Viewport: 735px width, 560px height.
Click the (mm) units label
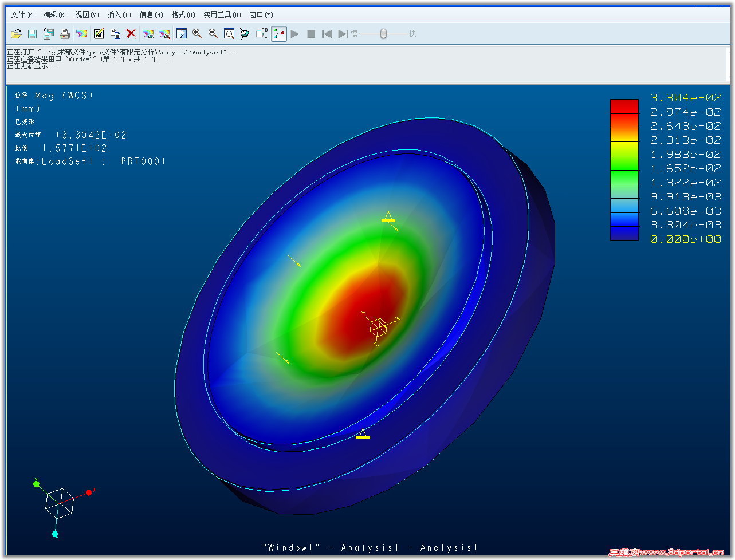pos(28,109)
